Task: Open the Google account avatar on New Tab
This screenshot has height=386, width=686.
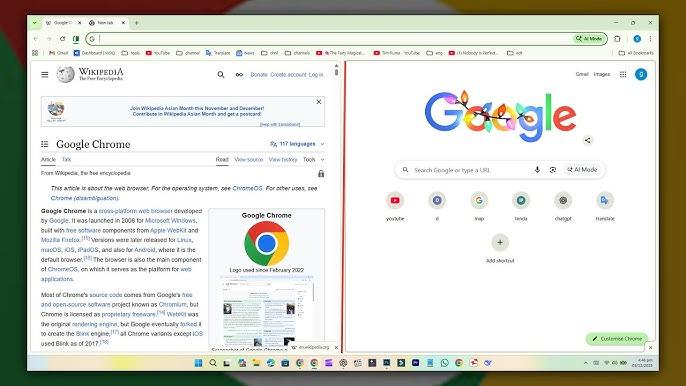Action: (x=641, y=74)
